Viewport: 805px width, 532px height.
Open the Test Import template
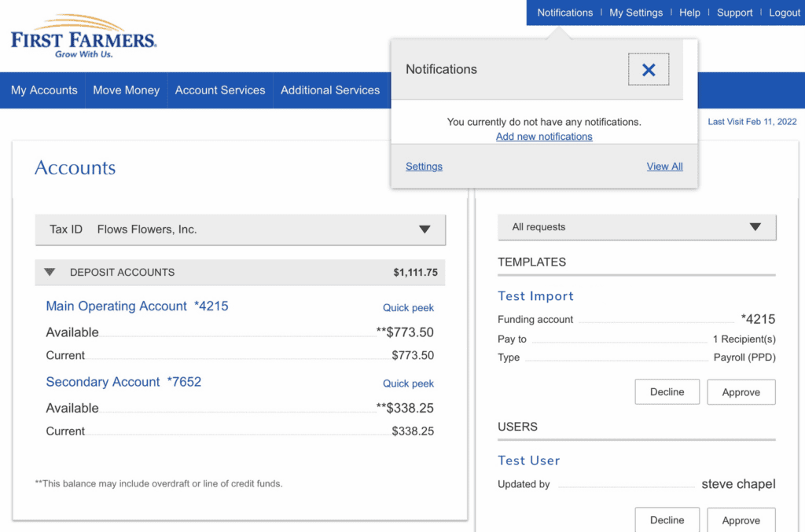[x=535, y=296]
